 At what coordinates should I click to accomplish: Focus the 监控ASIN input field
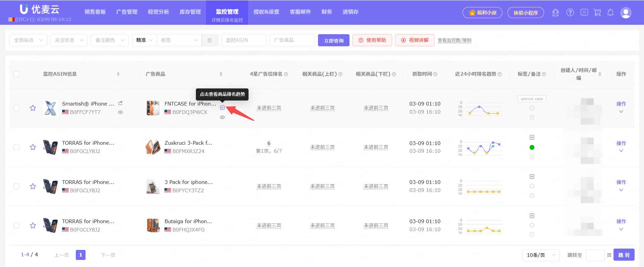pyautogui.click(x=244, y=40)
